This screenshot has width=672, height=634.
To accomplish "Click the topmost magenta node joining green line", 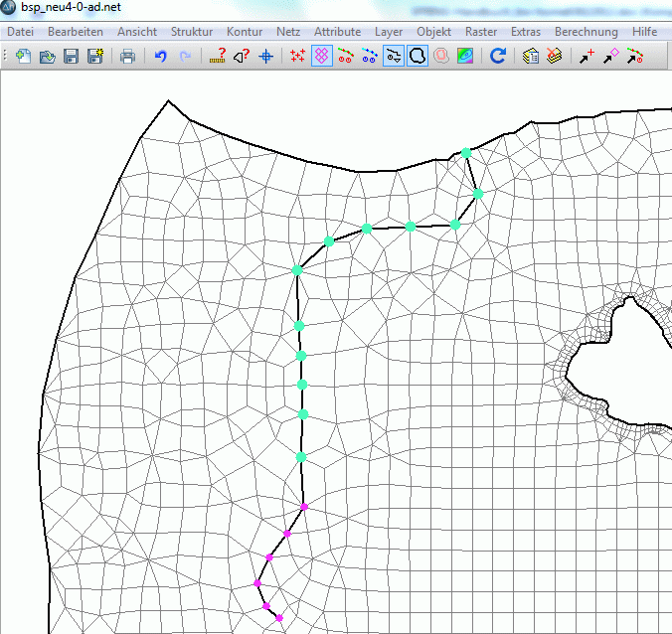I will click(304, 507).
